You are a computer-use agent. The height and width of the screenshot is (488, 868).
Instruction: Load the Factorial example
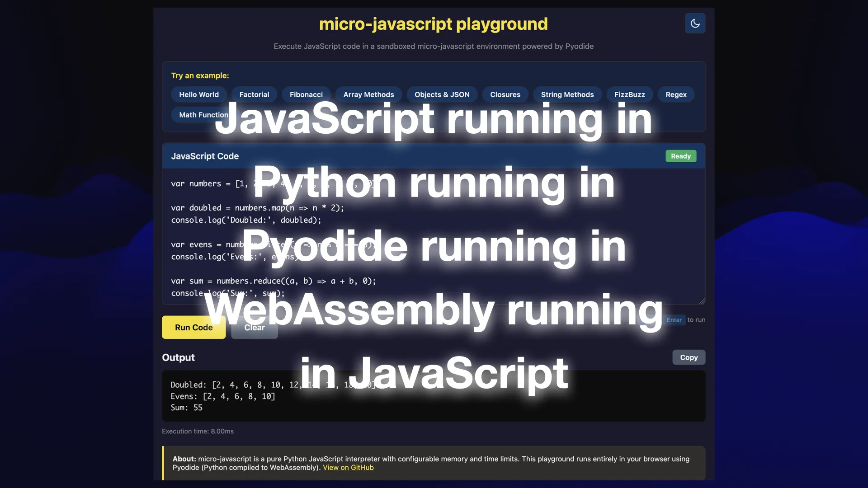point(254,94)
